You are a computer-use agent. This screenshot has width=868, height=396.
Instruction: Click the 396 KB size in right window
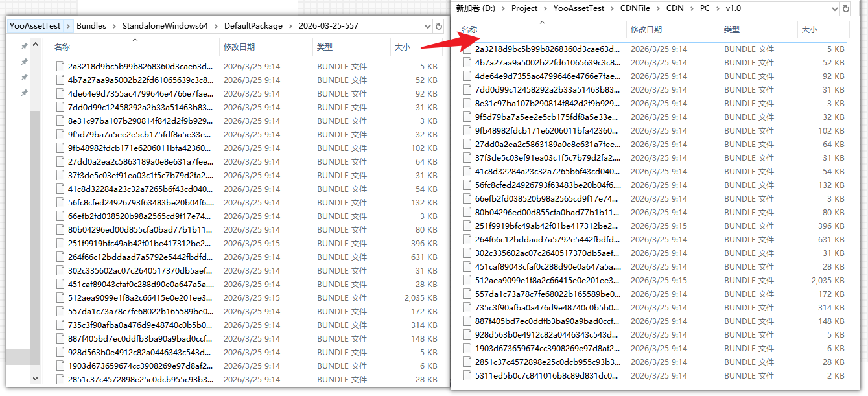831,226
